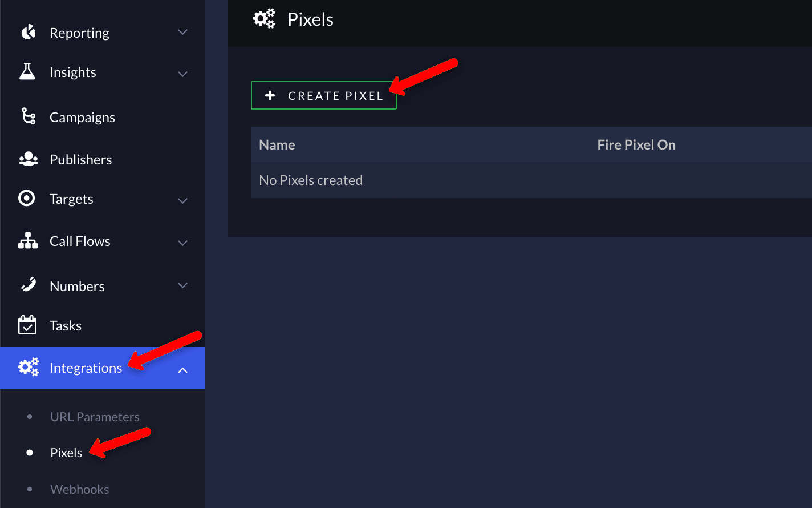Click the Insights flask icon
Viewport: 812px width, 508px height.
point(27,71)
